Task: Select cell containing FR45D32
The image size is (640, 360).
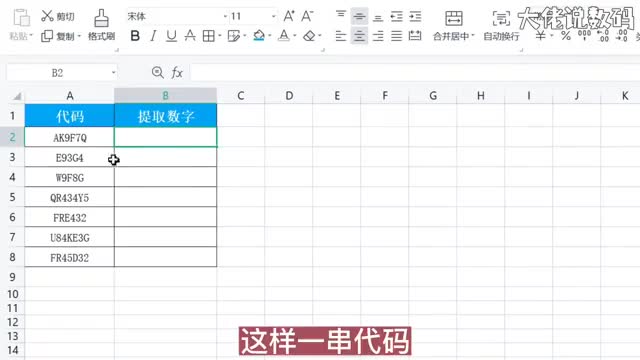Action: [x=70, y=258]
